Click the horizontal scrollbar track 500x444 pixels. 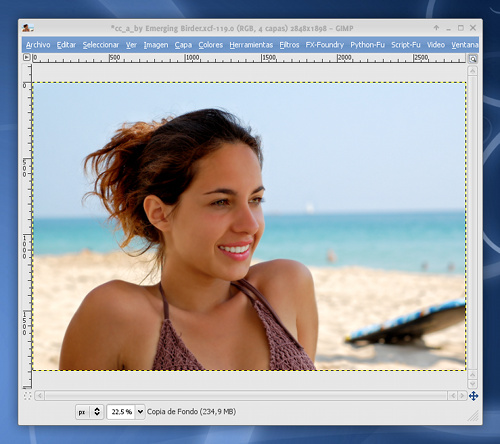[x=246, y=396]
